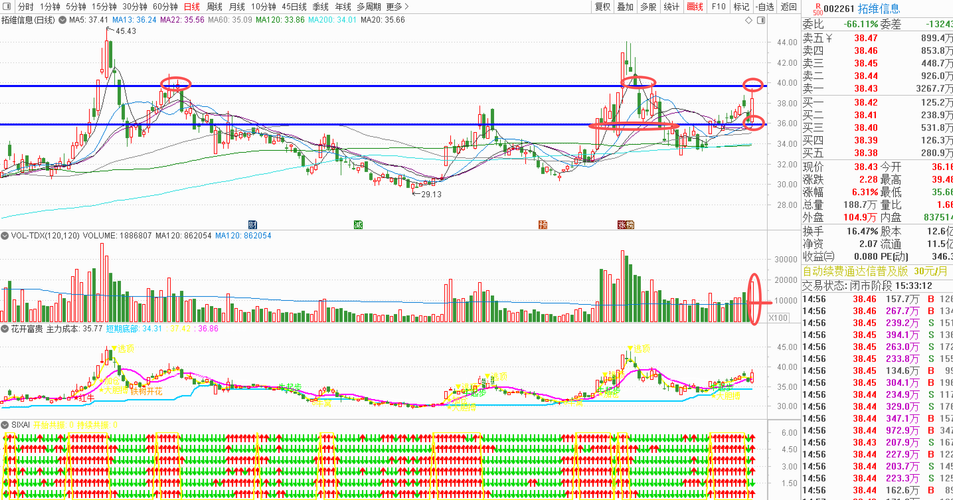Toggle the left sidebar panel icon

point(6,7)
